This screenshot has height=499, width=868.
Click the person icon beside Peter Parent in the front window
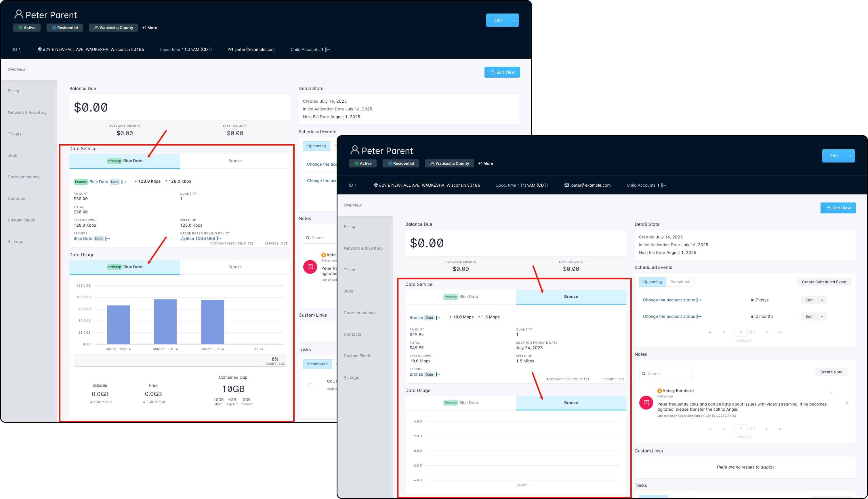355,150
